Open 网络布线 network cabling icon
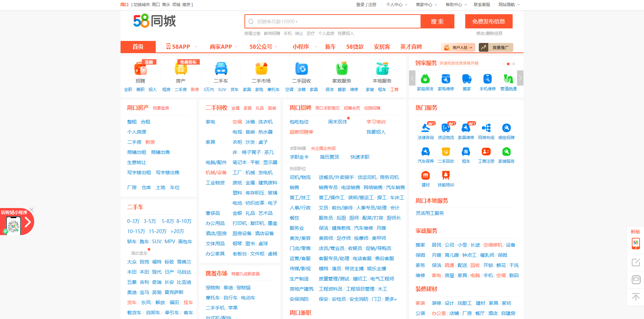This screenshot has height=319, width=644. pos(486,128)
